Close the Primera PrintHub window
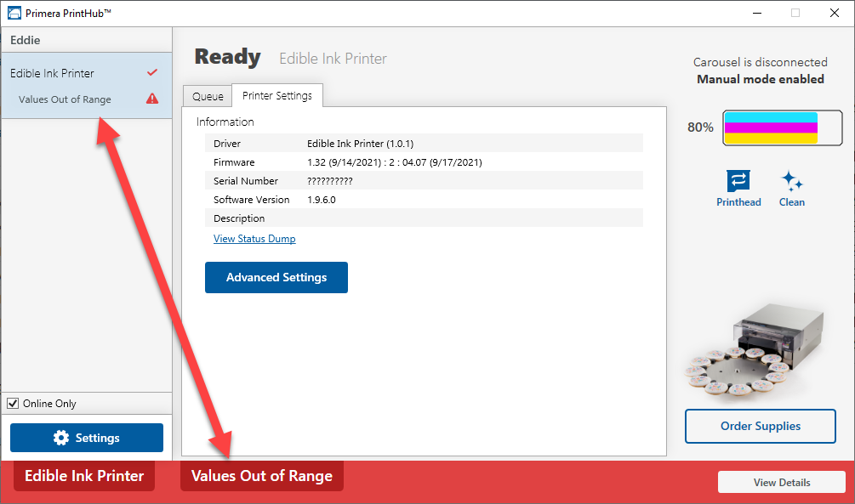Viewport: 855px width, 504px height. point(835,13)
